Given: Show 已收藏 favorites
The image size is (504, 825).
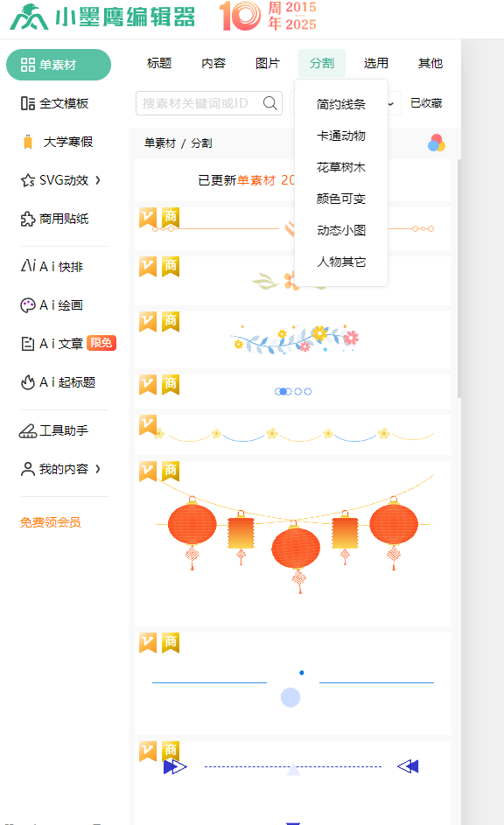Looking at the screenshot, I should point(426,103).
